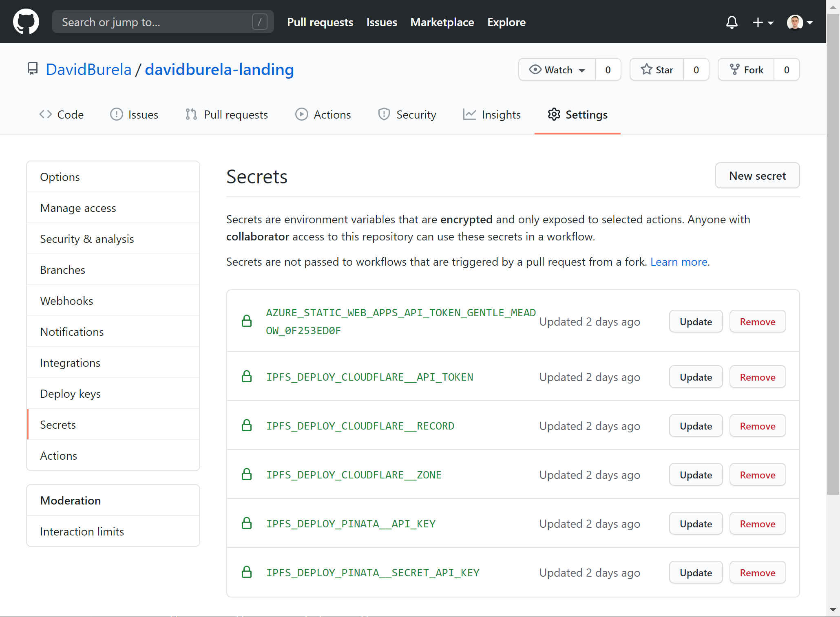The height and width of the screenshot is (617, 840).
Task: Click the lock icon for CLOUDFLARE__RECORD secret
Action: pyautogui.click(x=247, y=425)
